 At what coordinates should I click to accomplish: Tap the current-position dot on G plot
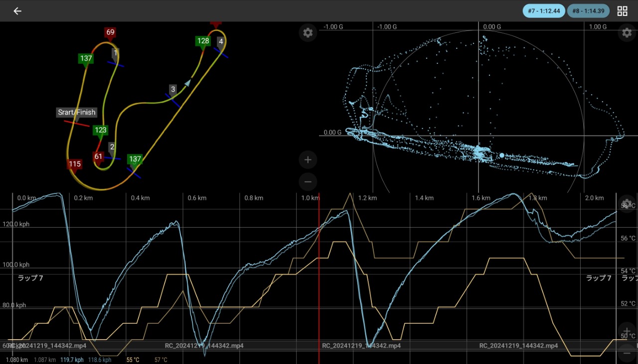click(502, 155)
